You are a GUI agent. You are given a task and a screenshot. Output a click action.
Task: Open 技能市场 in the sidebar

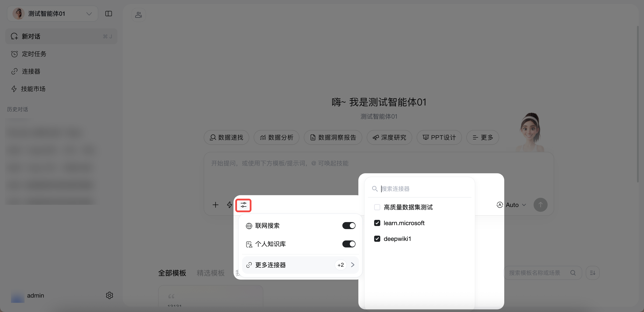pyautogui.click(x=61, y=89)
